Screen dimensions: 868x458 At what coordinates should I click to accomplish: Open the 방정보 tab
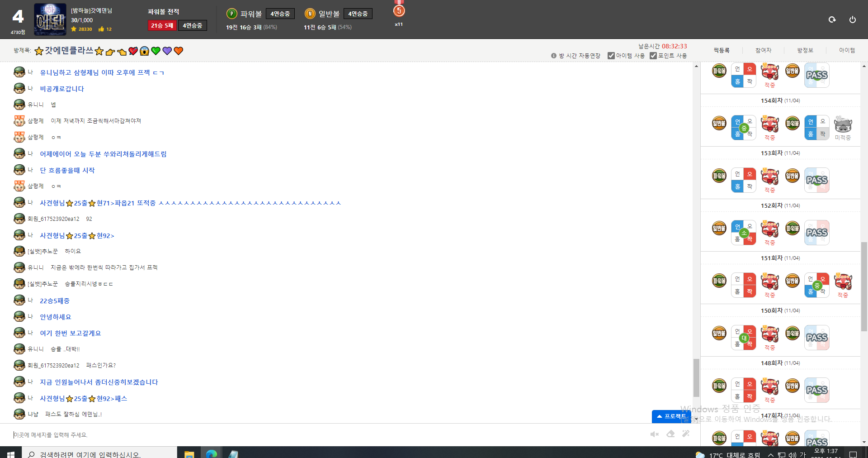coord(805,50)
